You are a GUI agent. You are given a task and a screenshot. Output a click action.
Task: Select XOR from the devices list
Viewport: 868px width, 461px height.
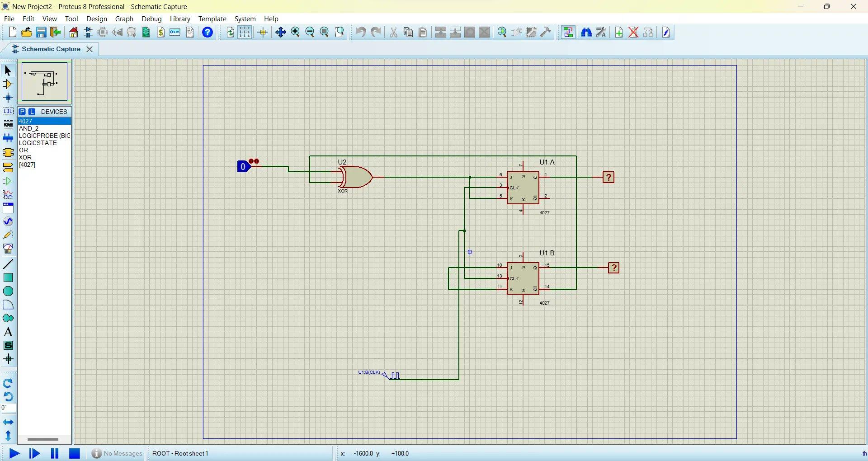[x=26, y=157]
